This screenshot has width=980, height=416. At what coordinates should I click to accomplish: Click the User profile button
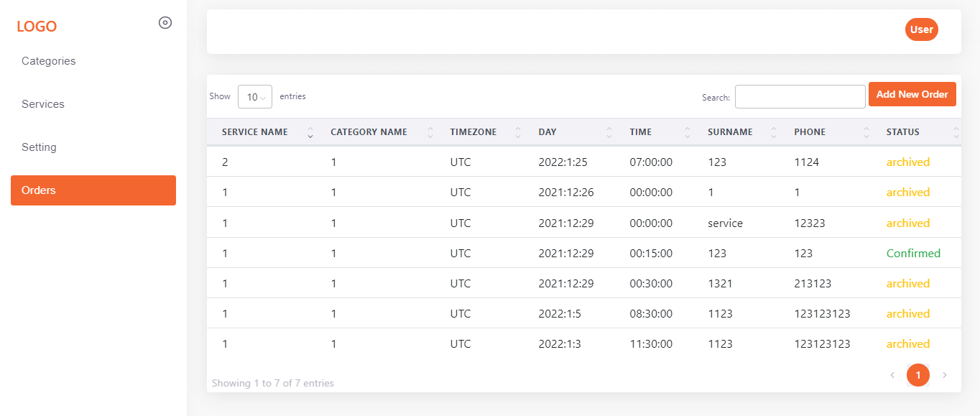point(921,29)
